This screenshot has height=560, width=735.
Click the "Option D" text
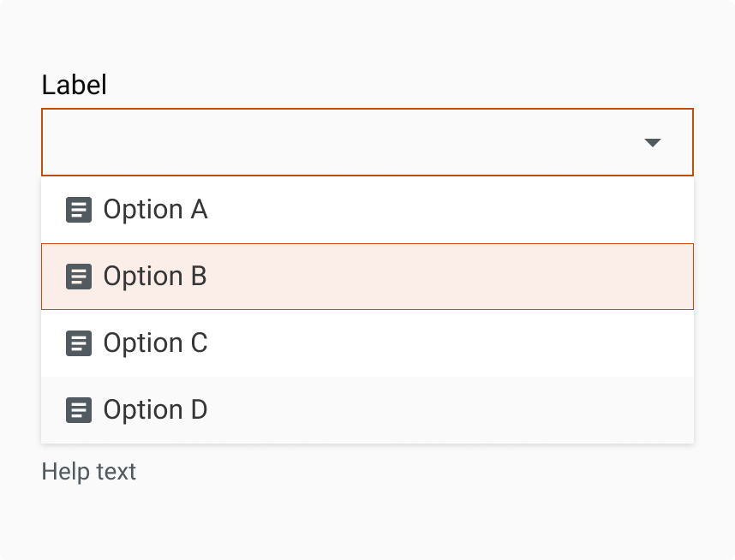[x=155, y=410]
